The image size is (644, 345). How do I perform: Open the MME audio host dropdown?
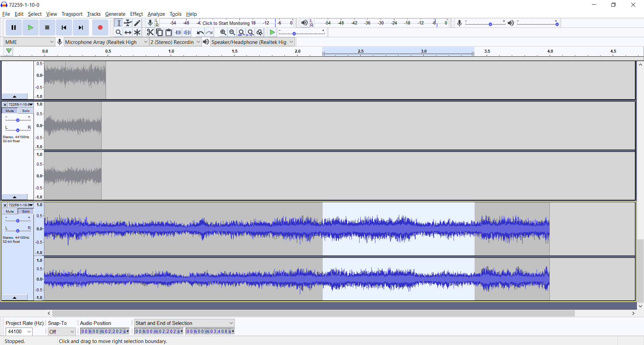[x=29, y=42]
